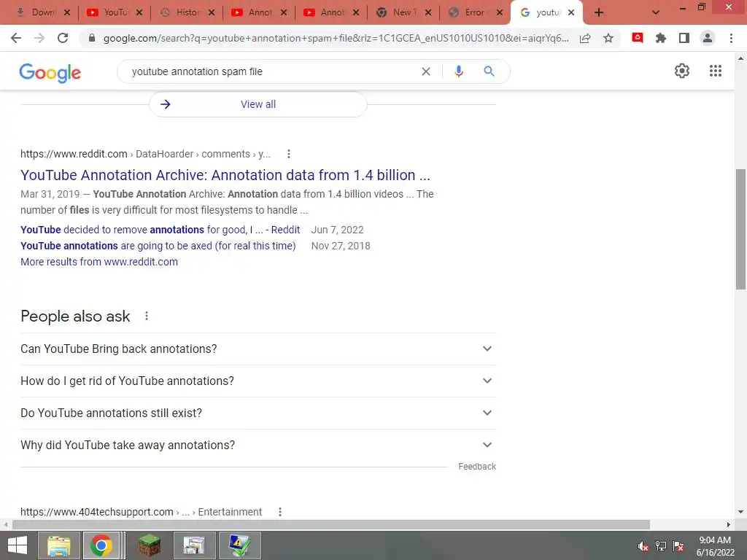This screenshot has width=747, height=560.
Task: Bookmark this page with the star icon
Action: pos(608,38)
